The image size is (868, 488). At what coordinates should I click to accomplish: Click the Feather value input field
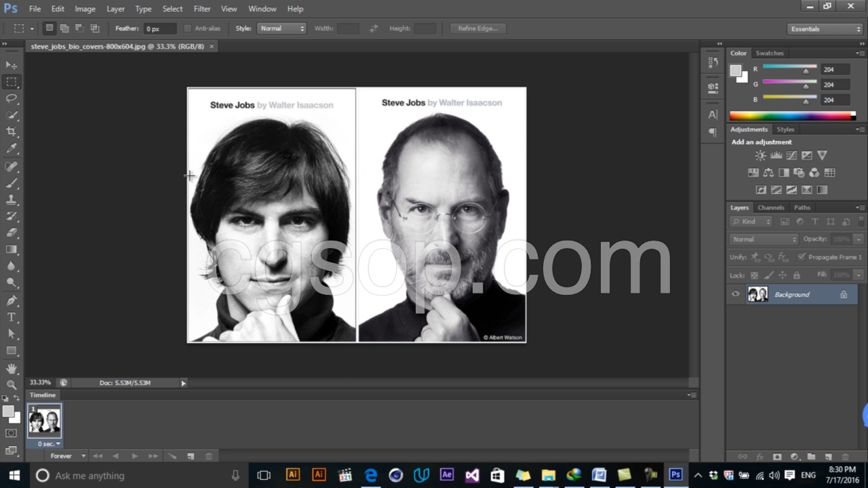coord(160,28)
